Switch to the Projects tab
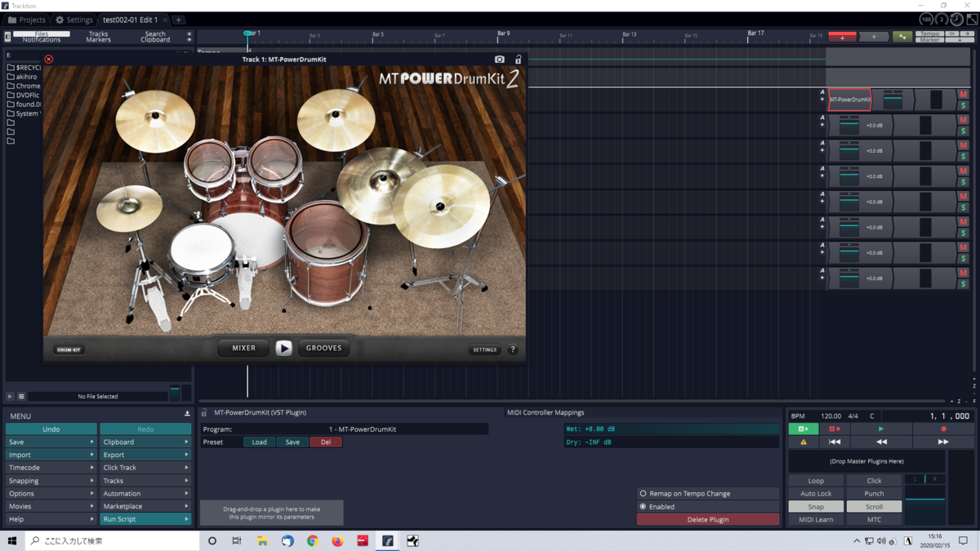 pyautogui.click(x=27, y=20)
